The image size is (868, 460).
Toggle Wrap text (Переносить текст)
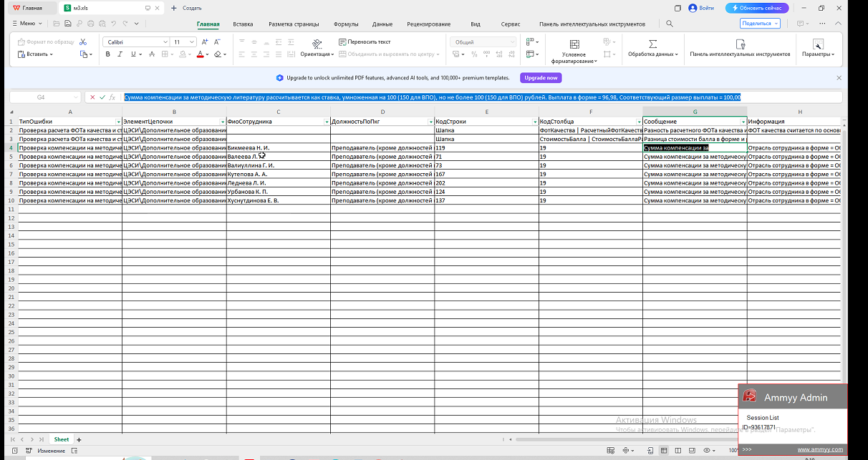365,41
